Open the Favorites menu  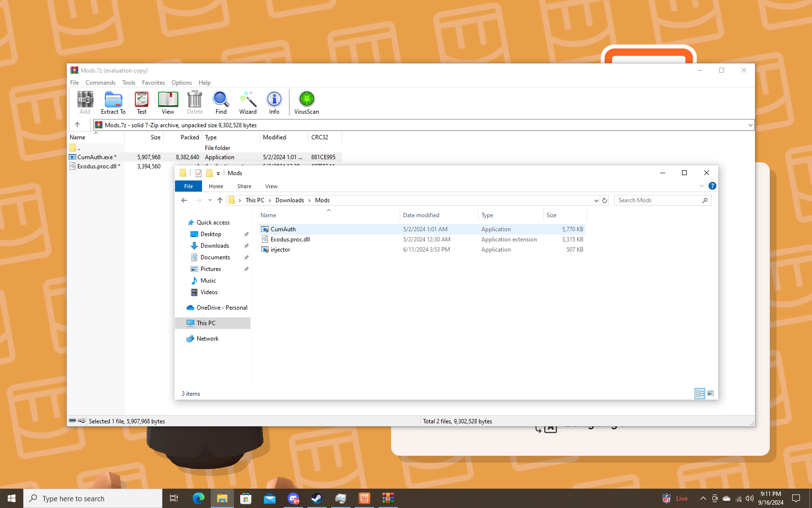coord(153,83)
